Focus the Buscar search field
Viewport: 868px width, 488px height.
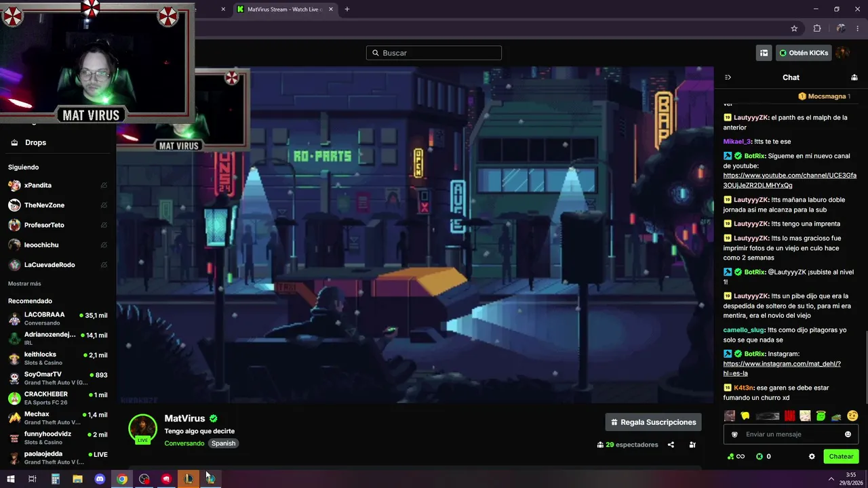click(x=434, y=53)
